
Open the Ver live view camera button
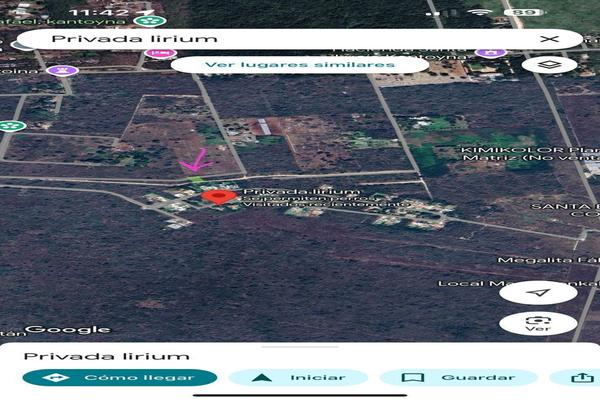point(538,322)
